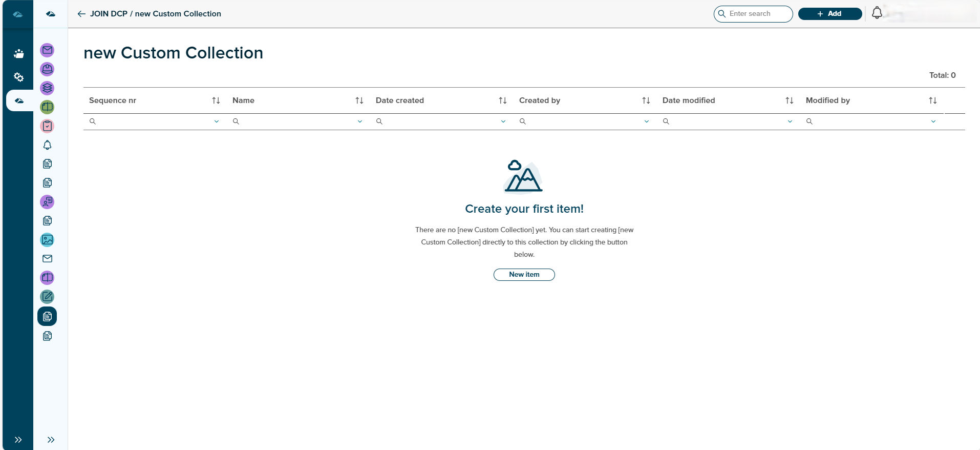The height and width of the screenshot is (450, 980).
Task: Expand the Created by filter dropdown chevron
Action: pos(647,121)
